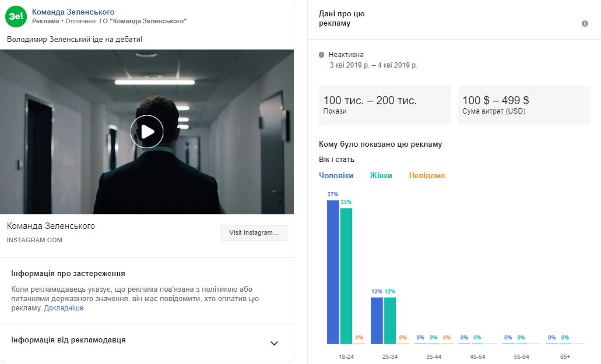Screen dimensions: 601x364
Task: Toggle the Жінки legend series
Action: point(381,175)
